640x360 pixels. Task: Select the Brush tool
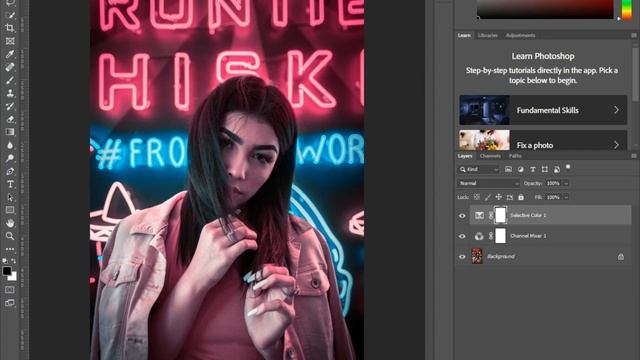tap(10, 80)
